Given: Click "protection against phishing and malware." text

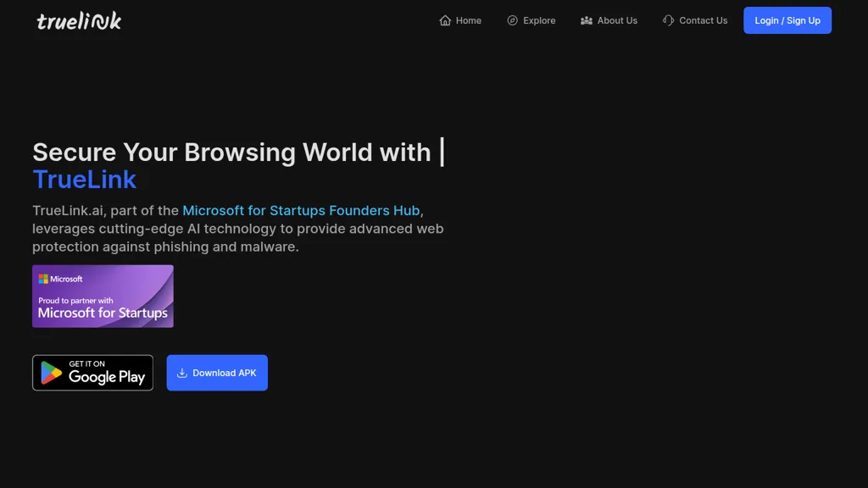Looking at the screenshot, I should pos(165,247).
